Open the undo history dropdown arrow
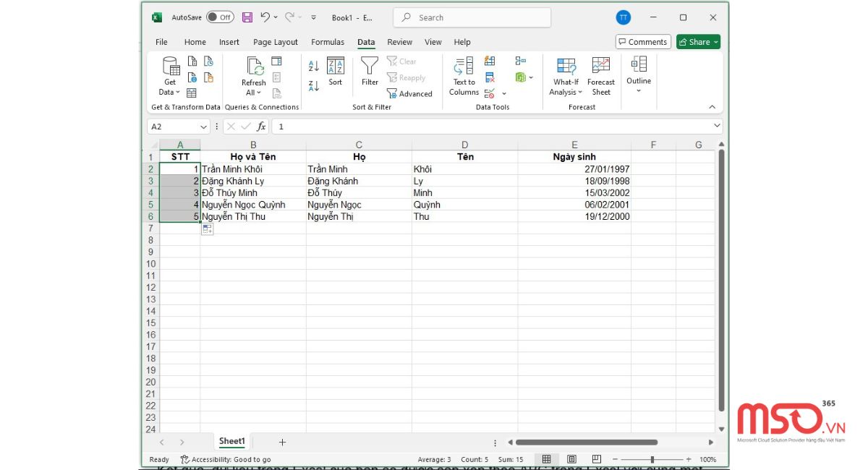 coord(276,17)
